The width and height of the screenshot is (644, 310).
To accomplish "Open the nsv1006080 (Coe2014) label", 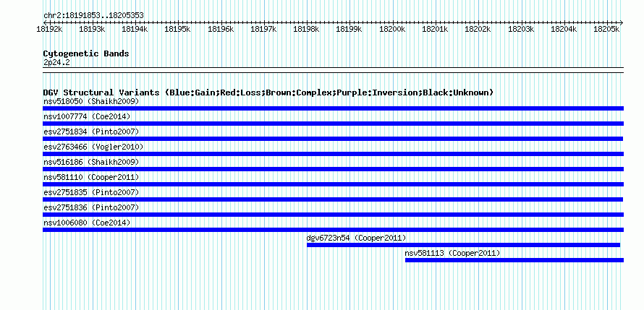I will point(87,223).
